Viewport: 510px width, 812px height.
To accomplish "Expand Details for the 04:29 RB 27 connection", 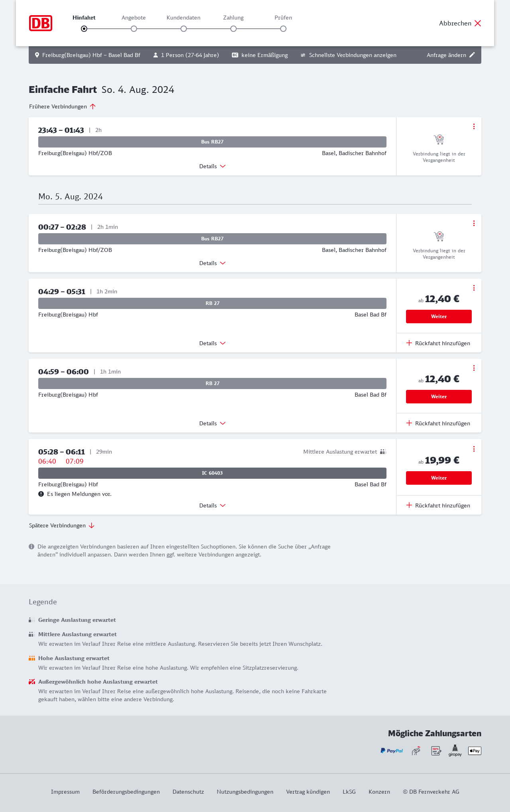I will coord(212,343).
